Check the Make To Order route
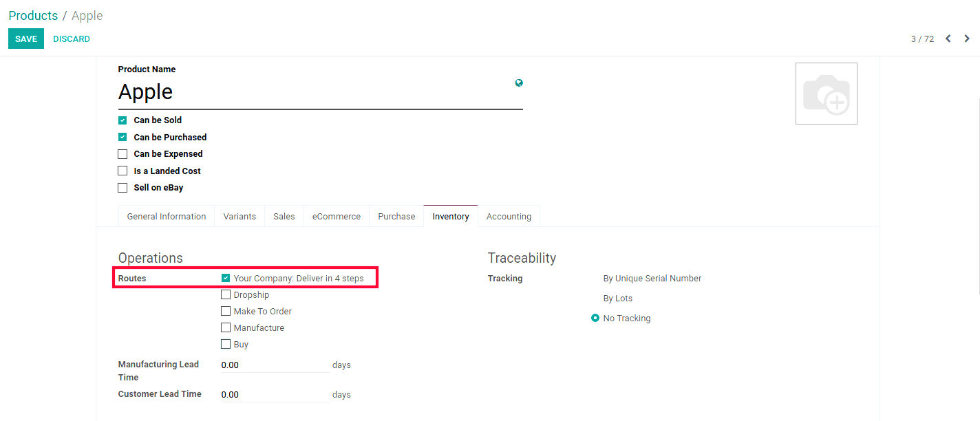 tap(226, 311)
